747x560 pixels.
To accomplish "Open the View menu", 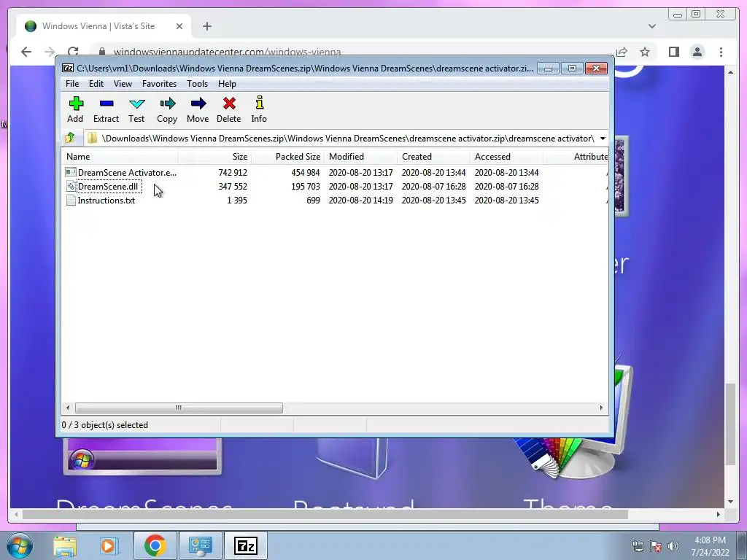I will tap(123, 84).
